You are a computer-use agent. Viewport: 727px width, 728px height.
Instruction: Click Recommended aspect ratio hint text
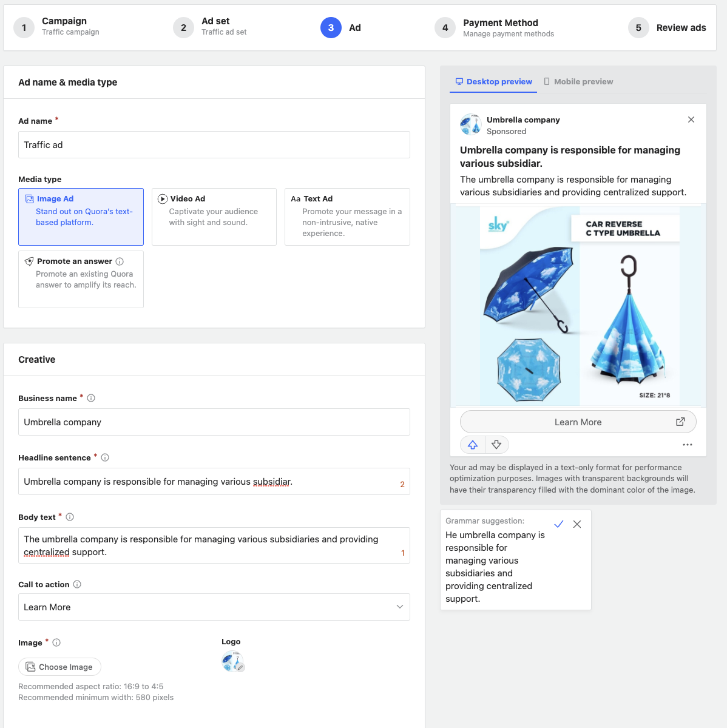coord(91,687)
